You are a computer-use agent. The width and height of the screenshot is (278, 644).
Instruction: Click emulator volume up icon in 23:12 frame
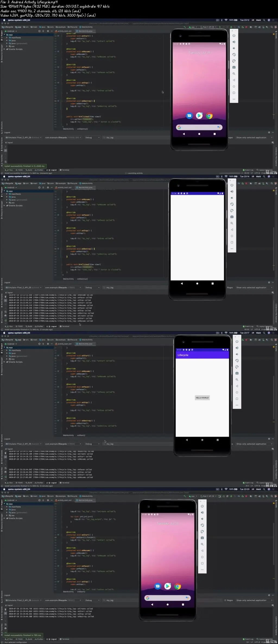(234, 42)
